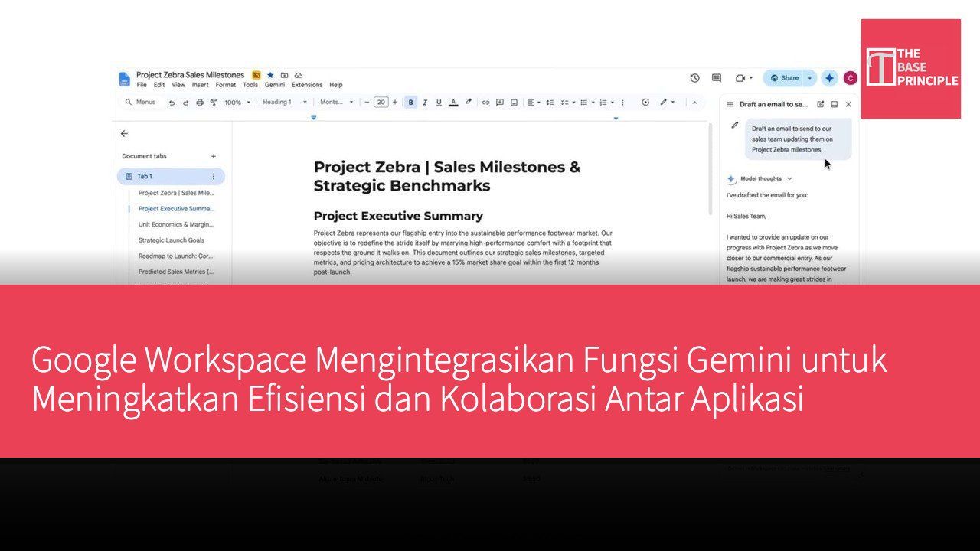Open the Insert menu
The image size is (980, 551).
click(x=200, y=85)
